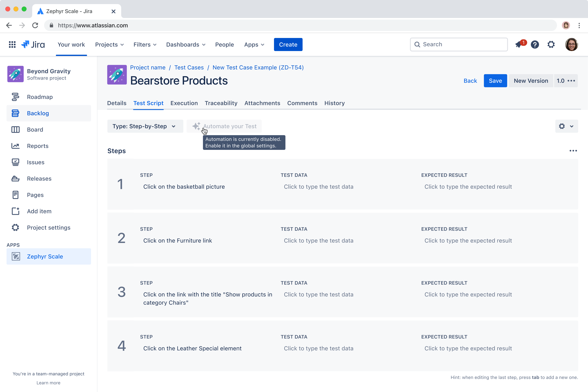Open People in top navigation
588x392 pixels.
[225, 45]
